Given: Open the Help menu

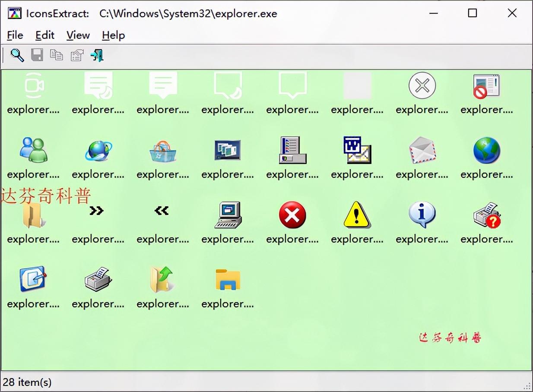Looking at the screenshot, I should [114, 35].
